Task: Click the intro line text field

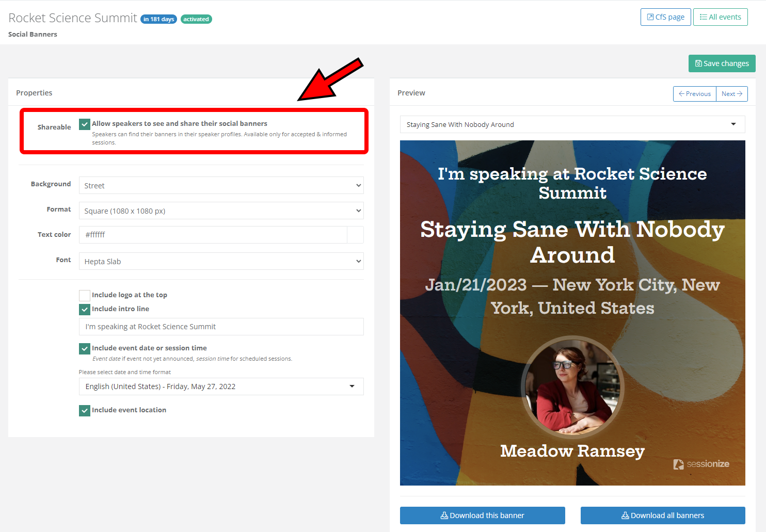Action: pos(221,327)
